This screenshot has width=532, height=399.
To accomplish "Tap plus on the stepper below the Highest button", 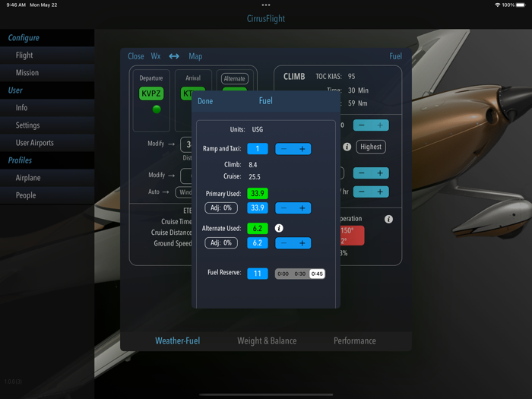I will [x=380, y=173].
